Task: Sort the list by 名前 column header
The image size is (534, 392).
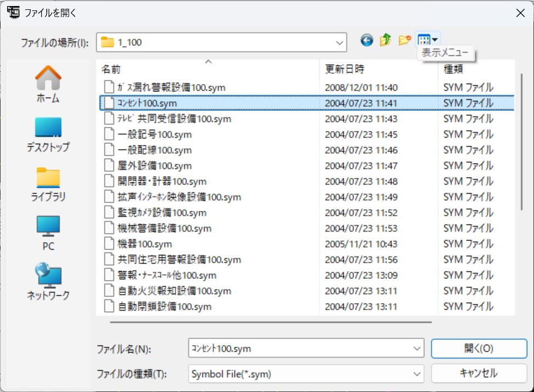Action: tap(209, 69)
